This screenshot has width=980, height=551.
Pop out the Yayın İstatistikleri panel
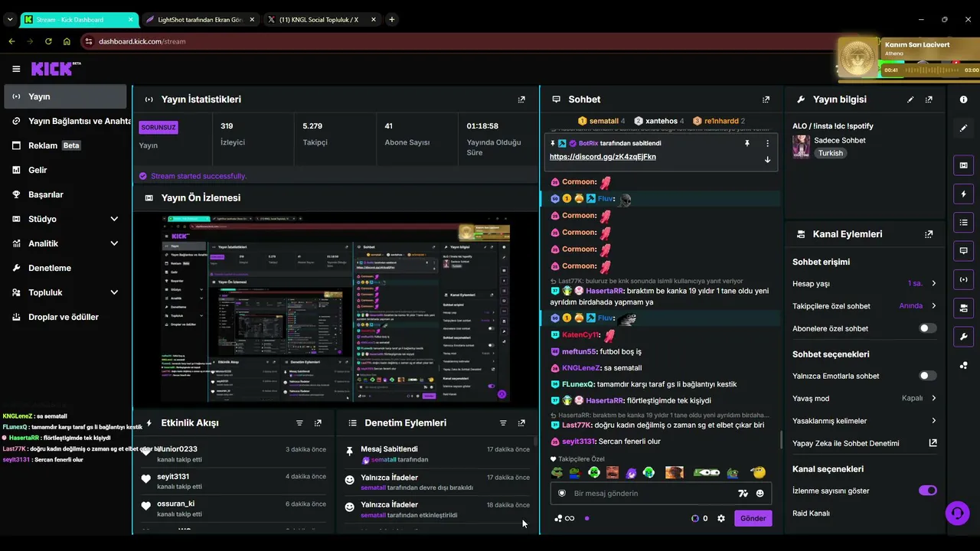521,99
